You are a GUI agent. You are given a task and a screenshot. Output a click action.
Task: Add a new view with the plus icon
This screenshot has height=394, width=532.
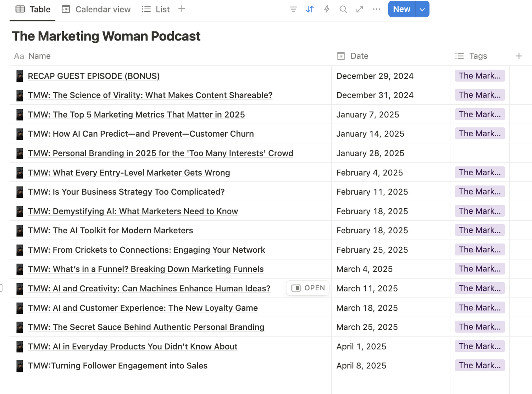pos(182,9)
